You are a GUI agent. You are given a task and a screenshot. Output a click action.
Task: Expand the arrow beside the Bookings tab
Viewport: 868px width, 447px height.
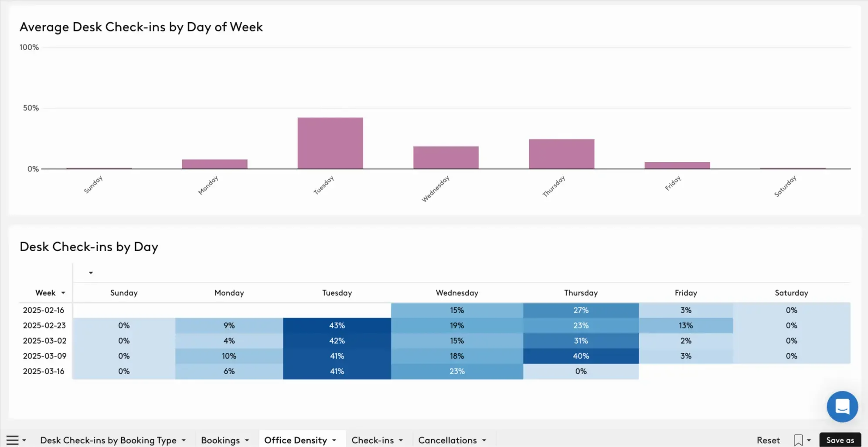pos(247,440)
